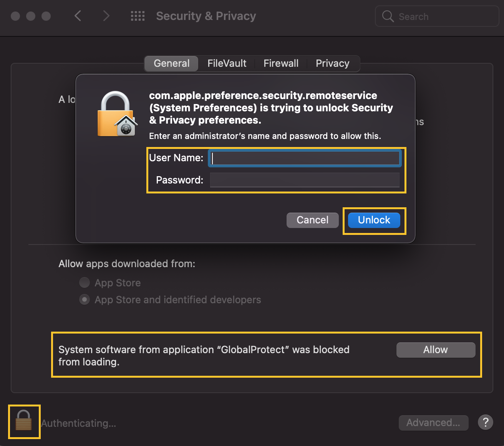Allow GlobalProtect system software
This screenshot has height=446, width=504.
pyautogui.click(x=436, y=350)
